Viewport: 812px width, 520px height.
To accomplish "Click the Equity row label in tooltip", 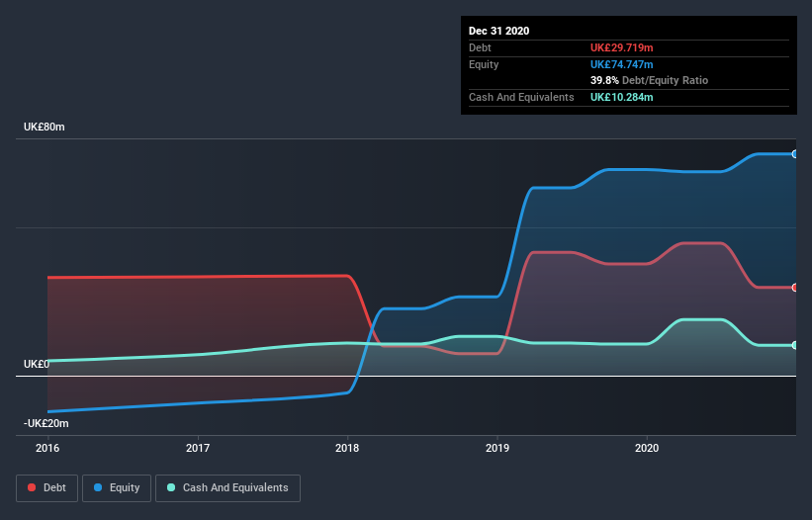I will pyautogui.click(x=484, y=64).
